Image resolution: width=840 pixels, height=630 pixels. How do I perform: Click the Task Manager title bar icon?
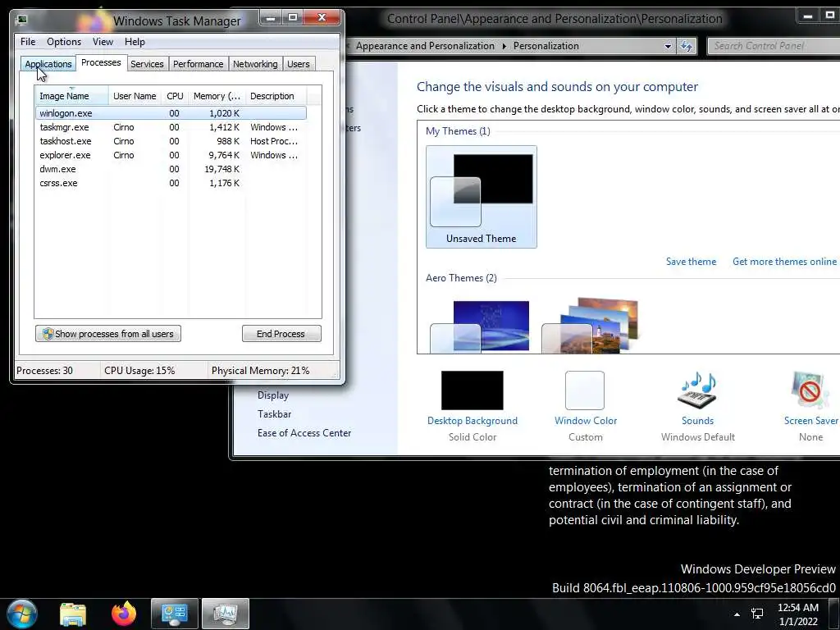coord(22,21)
